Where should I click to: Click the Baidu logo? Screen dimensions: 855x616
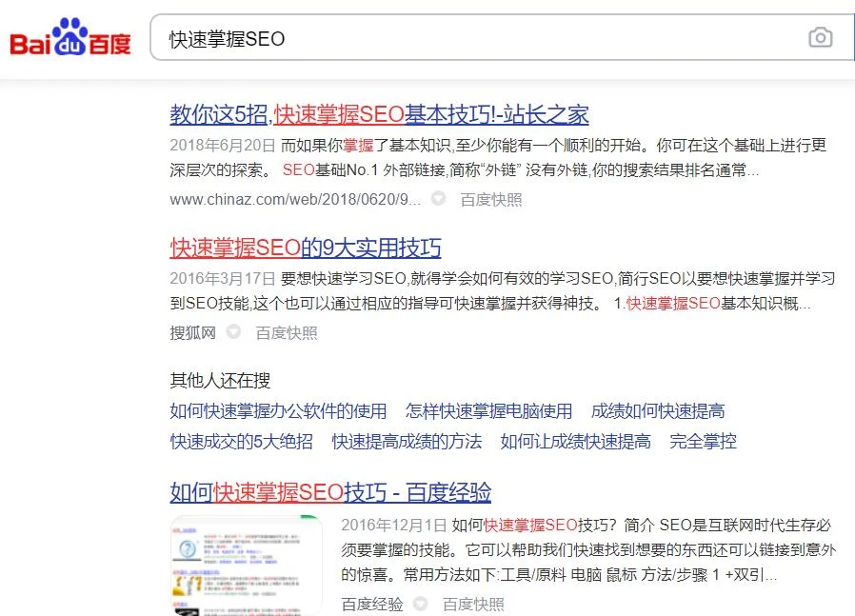(x=70, y=37)
